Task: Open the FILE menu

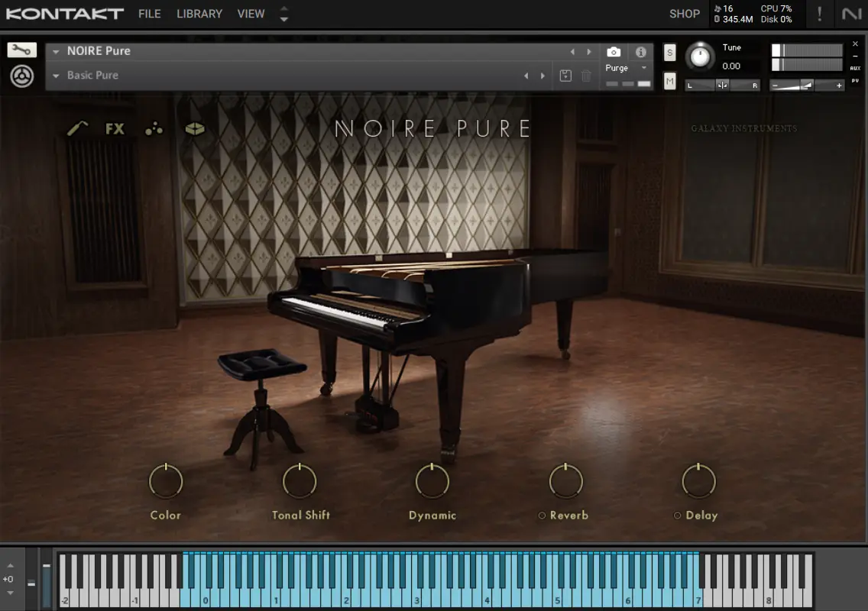Action: click(149, 14)
